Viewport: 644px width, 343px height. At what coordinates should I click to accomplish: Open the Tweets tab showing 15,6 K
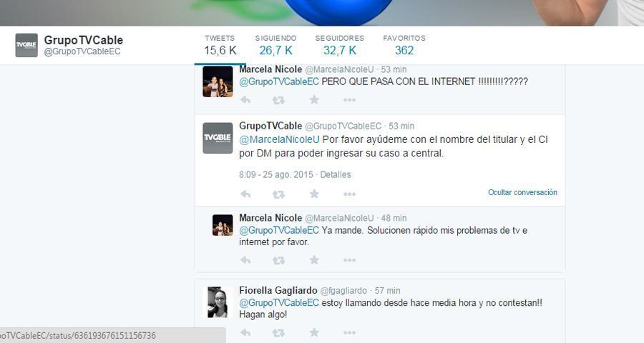[220, 45]
